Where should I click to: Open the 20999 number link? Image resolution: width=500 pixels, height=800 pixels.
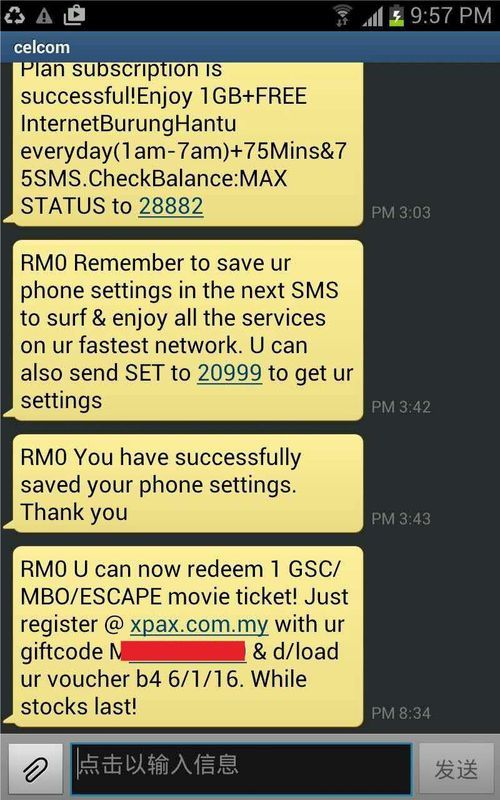coord(230,373)
